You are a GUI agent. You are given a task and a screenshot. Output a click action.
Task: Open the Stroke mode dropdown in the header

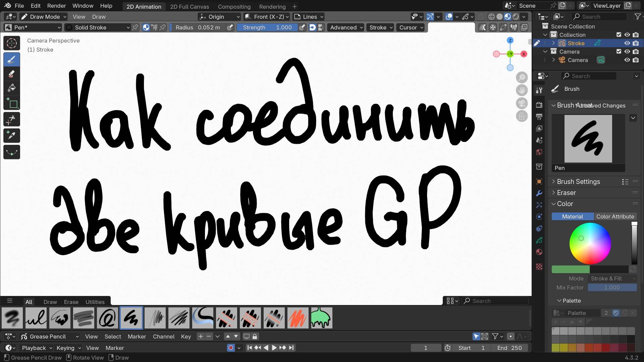(x=380, y=27)
